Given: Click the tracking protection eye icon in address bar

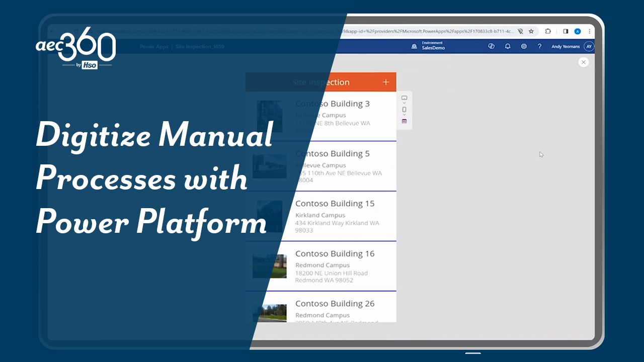Looking at the screenshot, I should [x=521, y=31].
